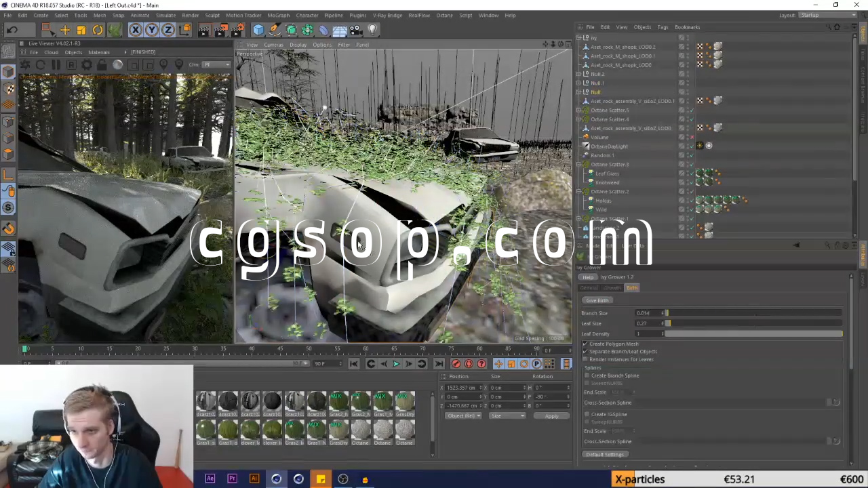Expand the Null.2 object
868x488 pixels.
point(579,74)
